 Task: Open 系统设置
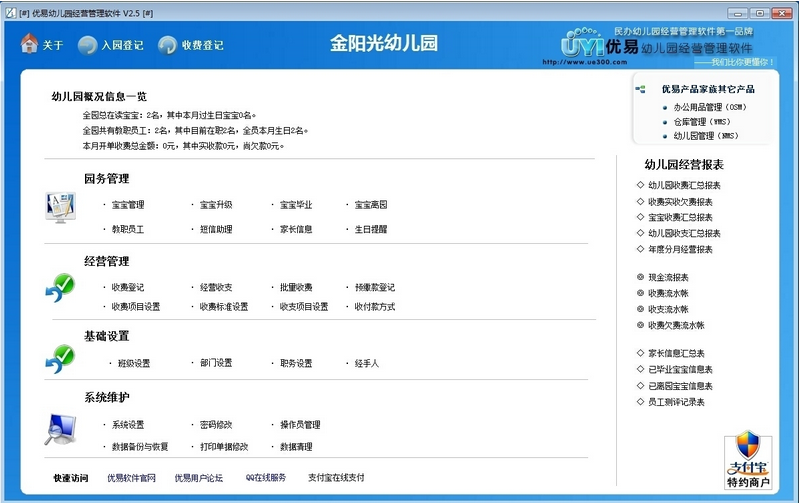[x=128, y=425]
